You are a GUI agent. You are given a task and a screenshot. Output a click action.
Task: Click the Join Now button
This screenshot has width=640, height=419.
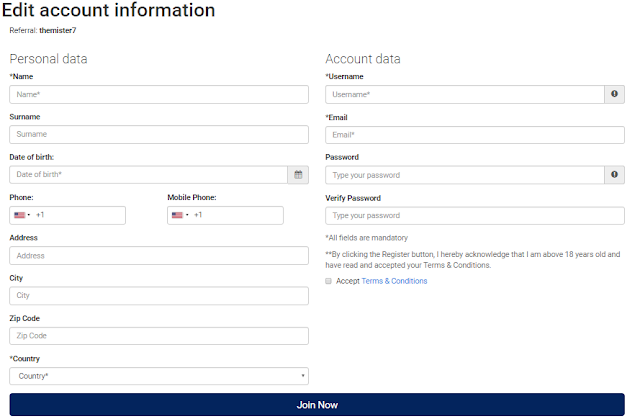317,405
